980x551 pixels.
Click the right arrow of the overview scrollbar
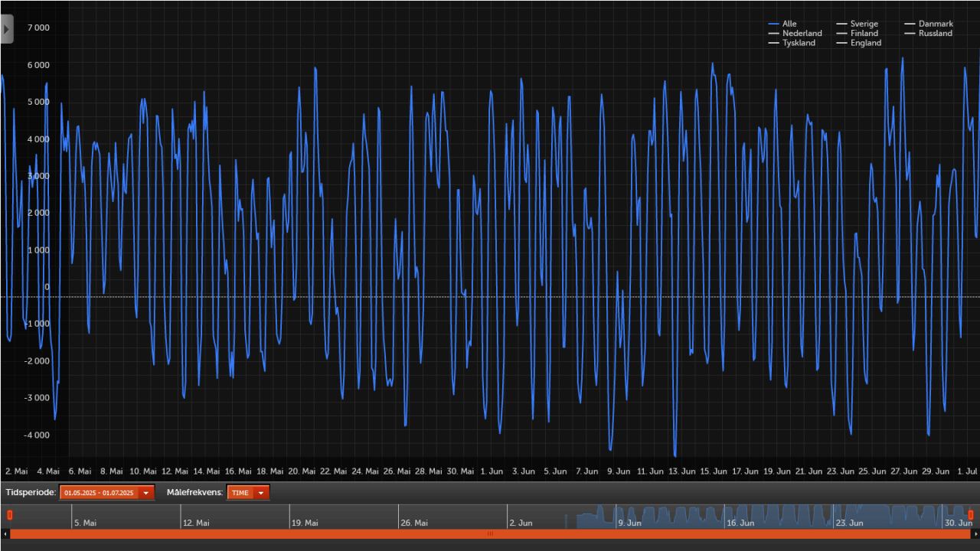[x=975, y=533]
